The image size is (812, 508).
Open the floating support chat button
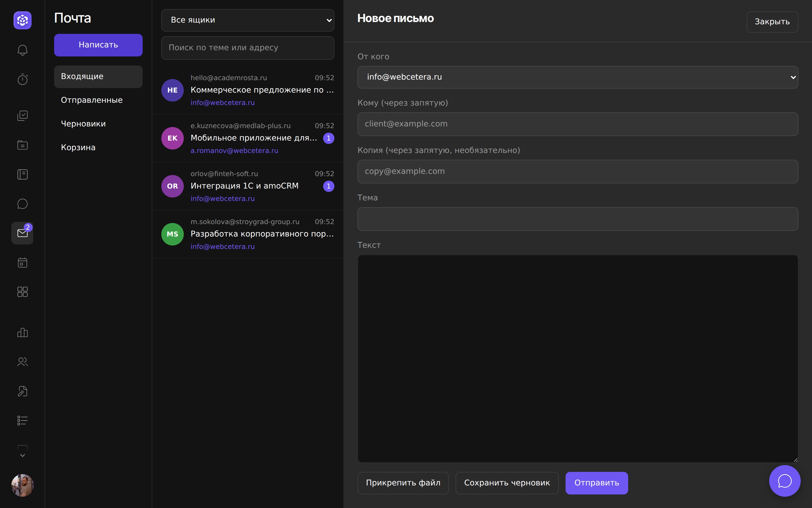pos(784,481)
